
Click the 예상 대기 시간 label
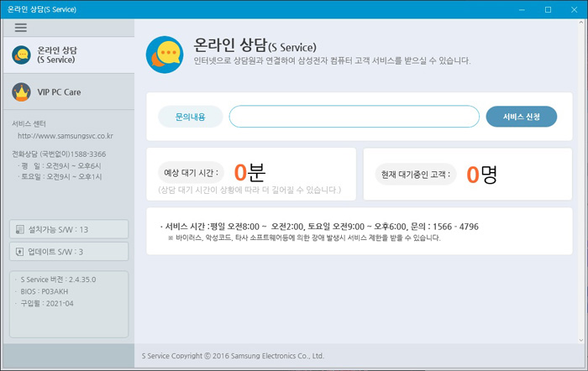click(191, 173)
